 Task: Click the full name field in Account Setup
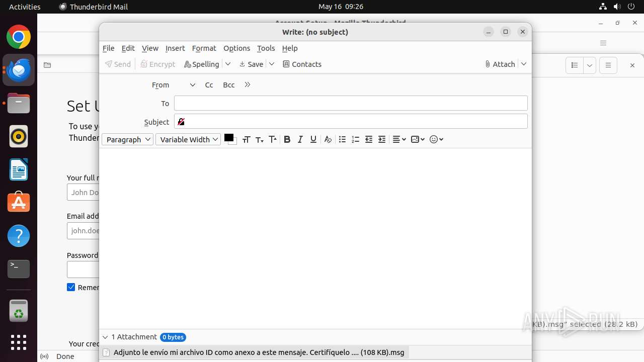(x=83, y=192)
